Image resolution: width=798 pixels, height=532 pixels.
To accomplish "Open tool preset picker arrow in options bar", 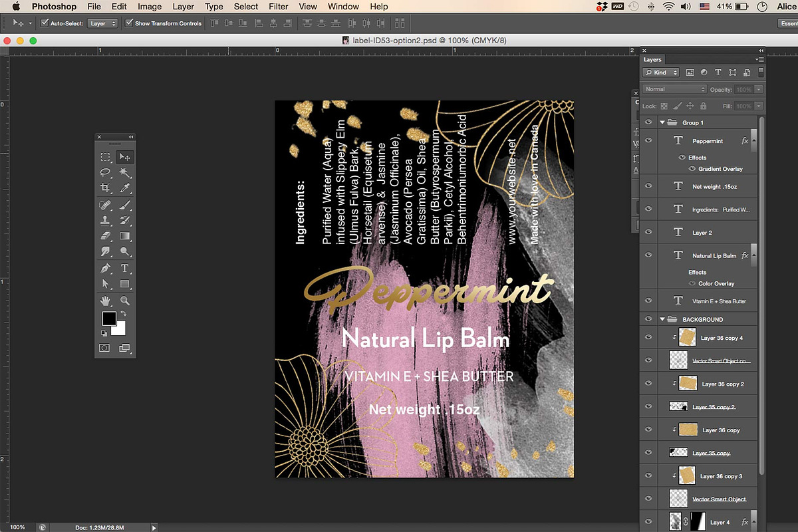I will tap(31, 23).
